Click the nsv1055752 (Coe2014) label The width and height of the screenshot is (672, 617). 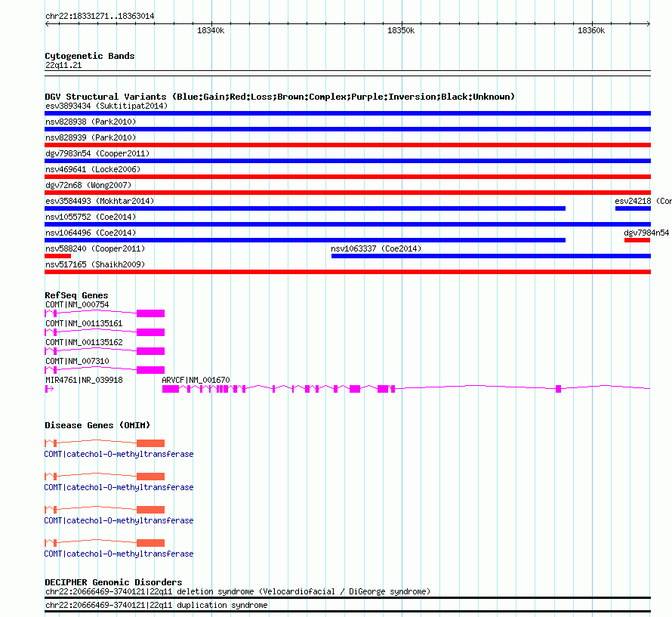(91, 217)
